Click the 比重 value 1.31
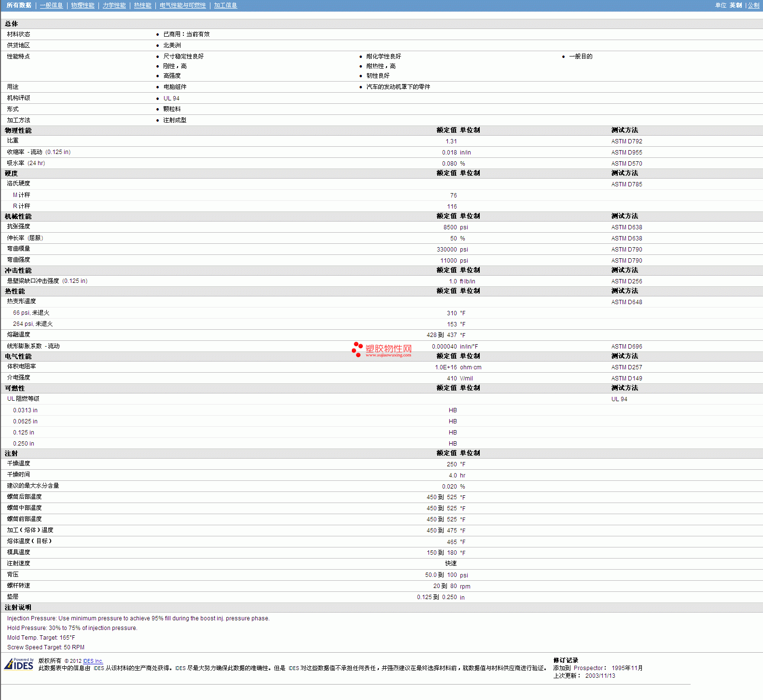 [451, 141]
